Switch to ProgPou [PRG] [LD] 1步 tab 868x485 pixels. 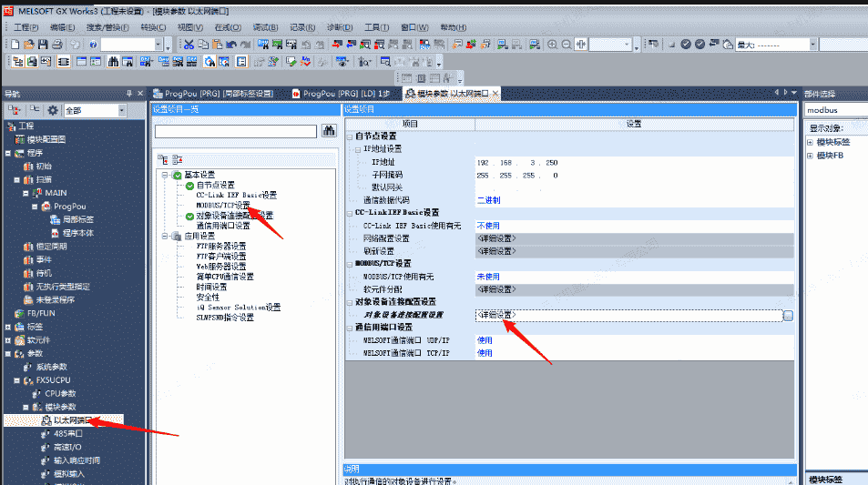tap(345, 93)
